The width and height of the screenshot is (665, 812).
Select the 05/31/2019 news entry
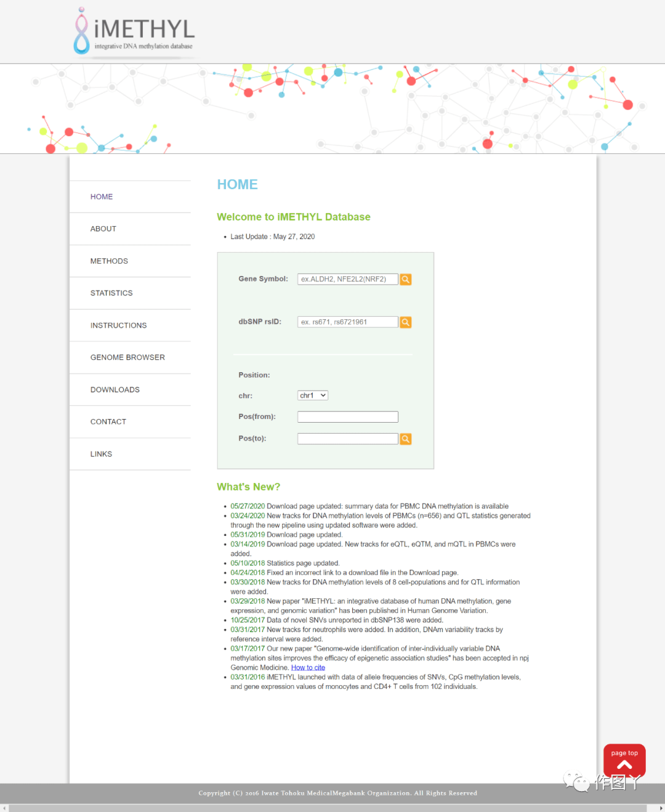click(x=286, y=535)
